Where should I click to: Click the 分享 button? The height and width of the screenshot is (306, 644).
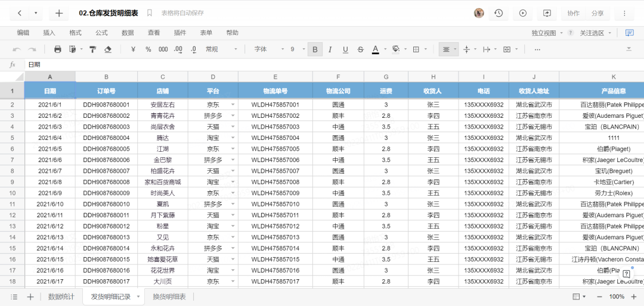(597, 13)
